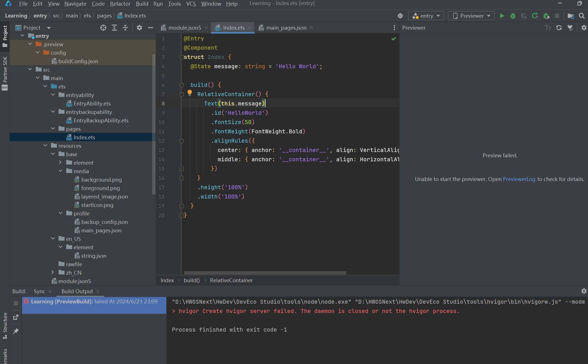Viewport: 588px width, 364px height.
Task: Click the Project side tab
Action: click(x=5, y=36)
